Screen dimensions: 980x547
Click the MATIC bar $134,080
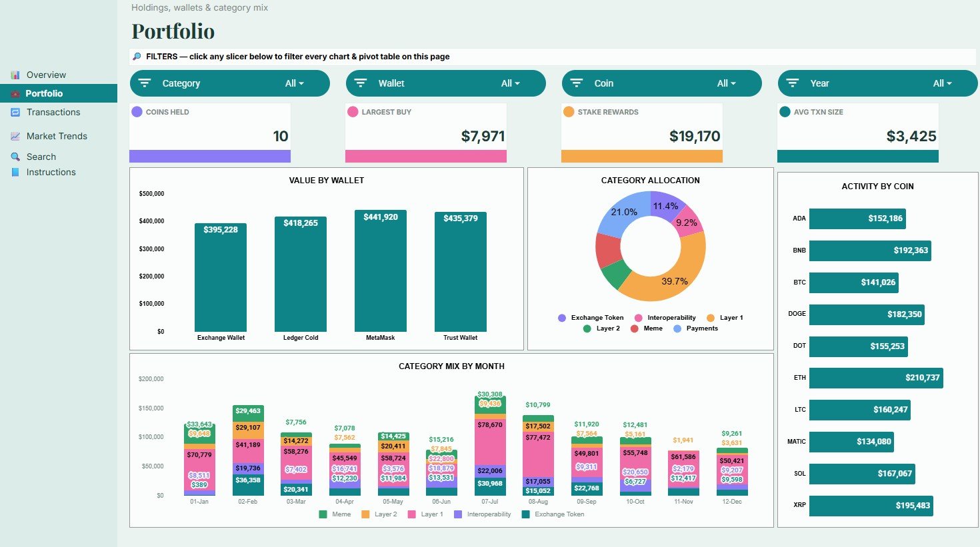(851, 442)
